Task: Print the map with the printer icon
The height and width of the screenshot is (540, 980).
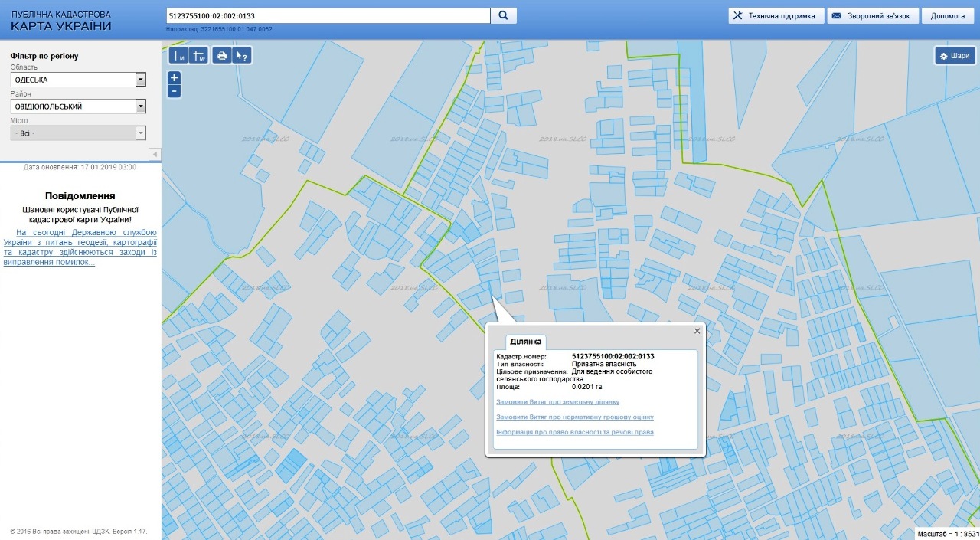Action: click(x=222, y=55)
